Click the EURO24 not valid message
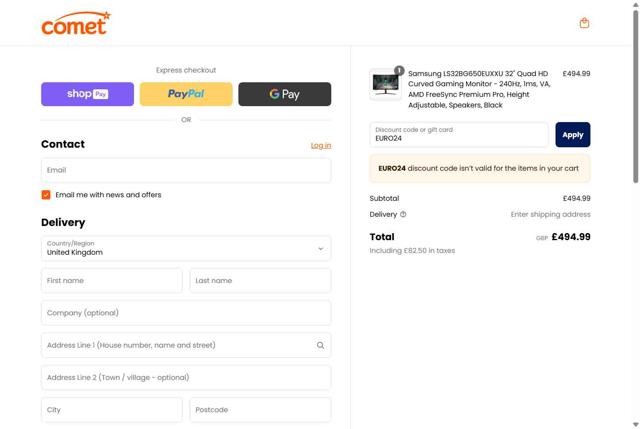Image resolution: width=640 pixels, height=429 pixels. point(480,168)
